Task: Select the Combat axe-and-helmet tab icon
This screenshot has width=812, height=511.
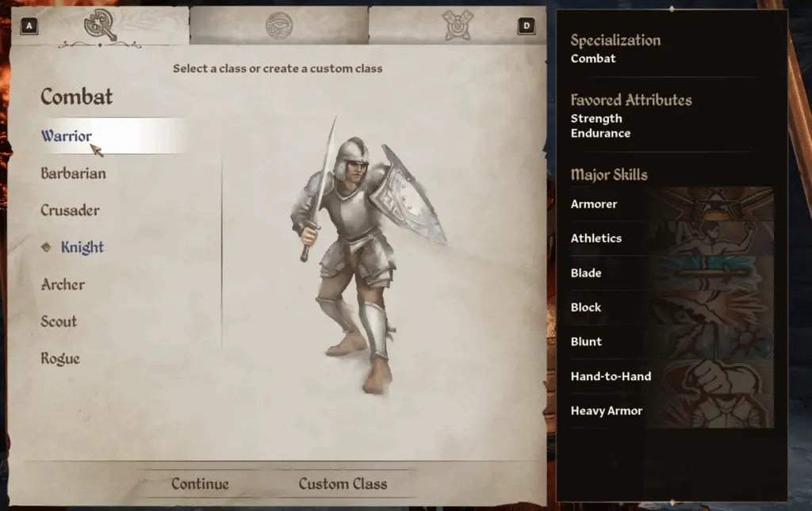Action: [x=101, y=25]
